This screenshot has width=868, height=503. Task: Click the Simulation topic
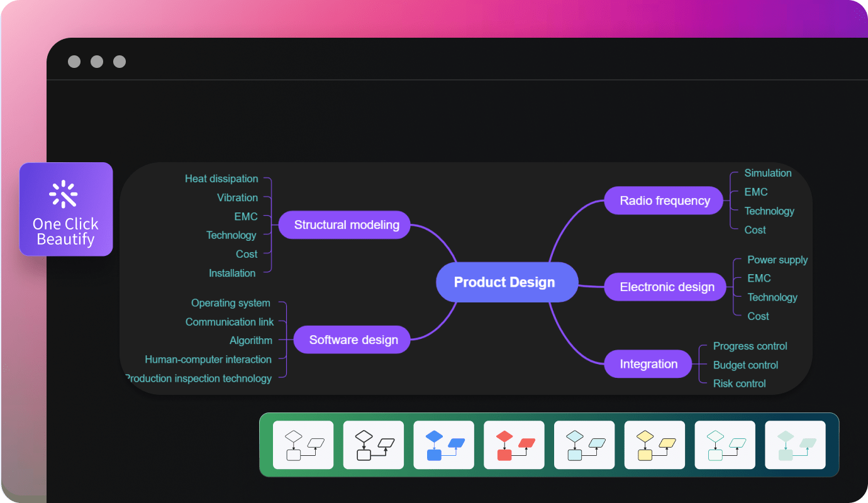pyautogui.click(x=768, y=173)
